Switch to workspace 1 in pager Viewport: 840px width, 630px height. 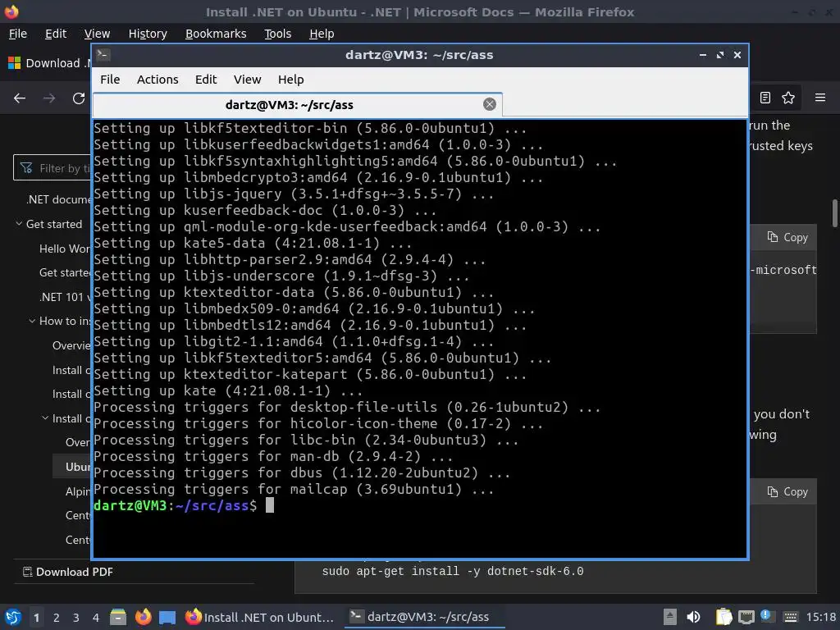tap(36, 618)
